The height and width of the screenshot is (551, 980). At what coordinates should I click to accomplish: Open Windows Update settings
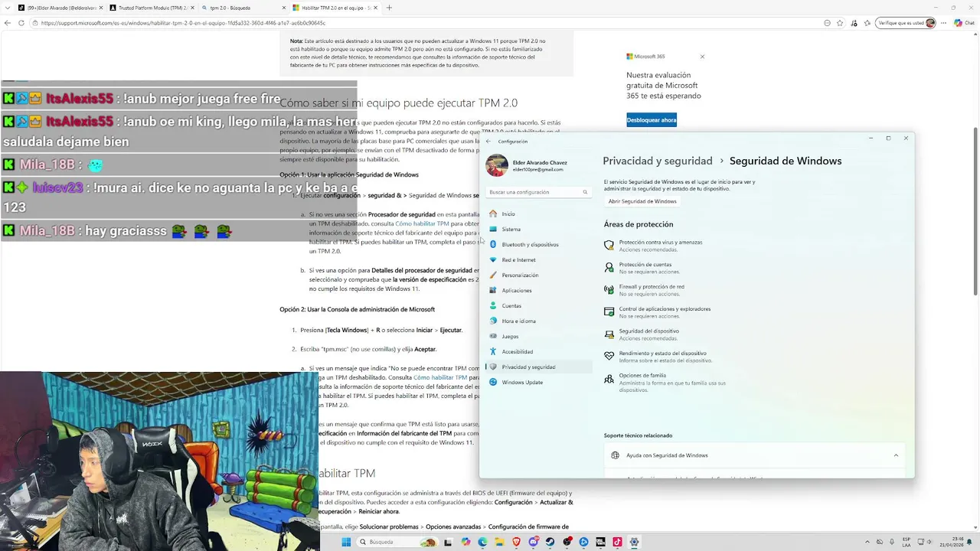pos(538,382)
